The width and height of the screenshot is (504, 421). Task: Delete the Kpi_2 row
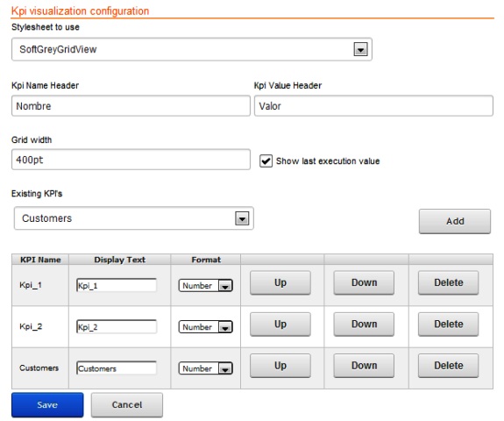click(x=449, y=325)
